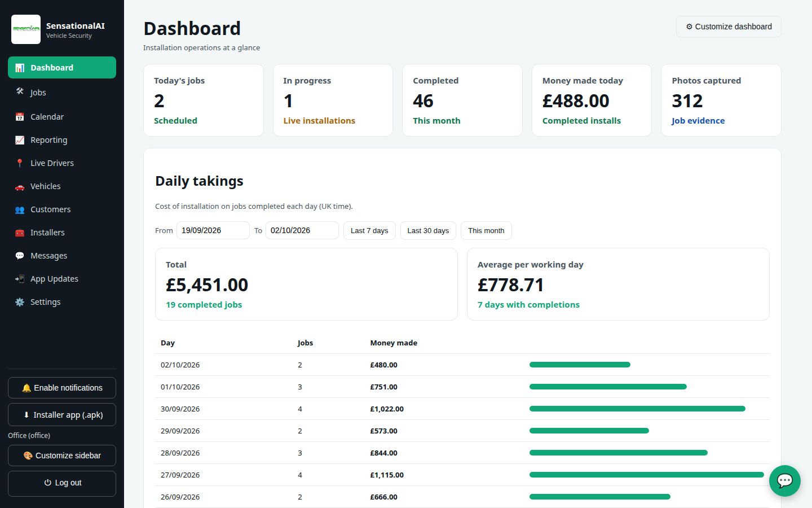Click the Reporting chart icon
The height and width of the screenshot is (508, 812).
click(x=20, y=140)
